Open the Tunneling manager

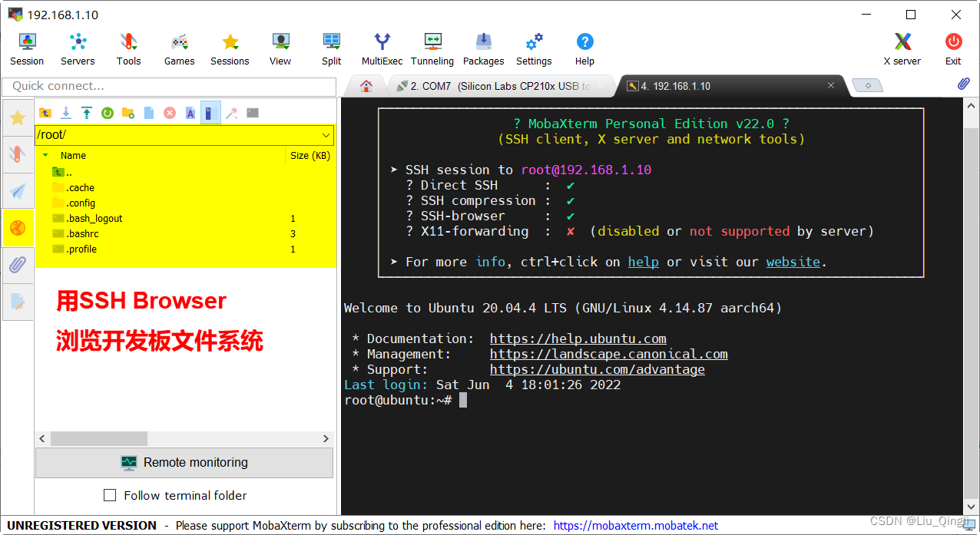pos(432,49)
